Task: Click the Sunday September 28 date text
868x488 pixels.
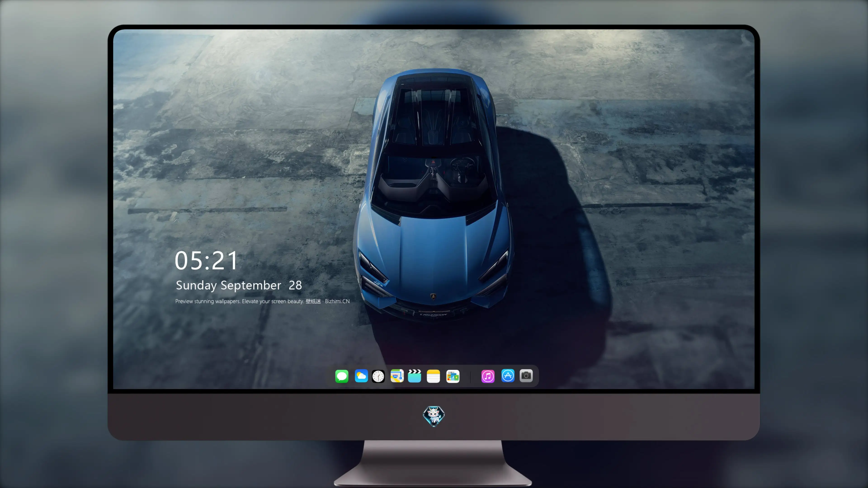Action: tap(239, 285)
